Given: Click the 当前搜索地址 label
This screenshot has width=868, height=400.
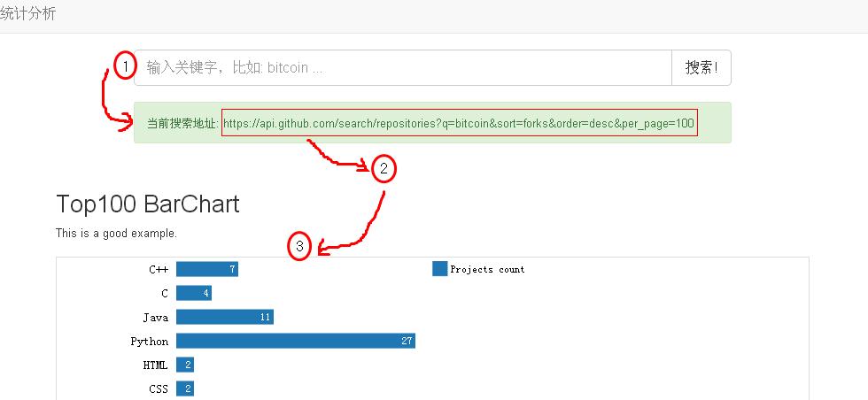Looking at the screenshot, I should click(x=182, y=123).
